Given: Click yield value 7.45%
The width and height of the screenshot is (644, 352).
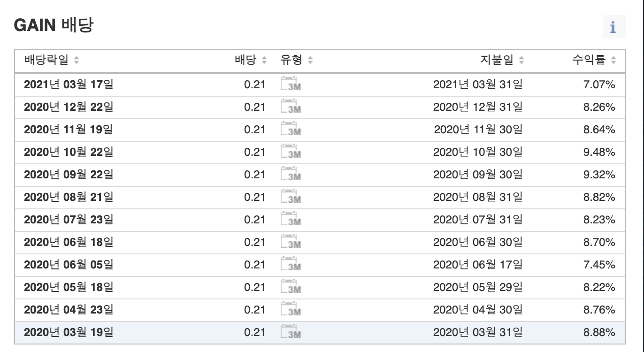Looking at the screenshot, I should click(599, 265).
